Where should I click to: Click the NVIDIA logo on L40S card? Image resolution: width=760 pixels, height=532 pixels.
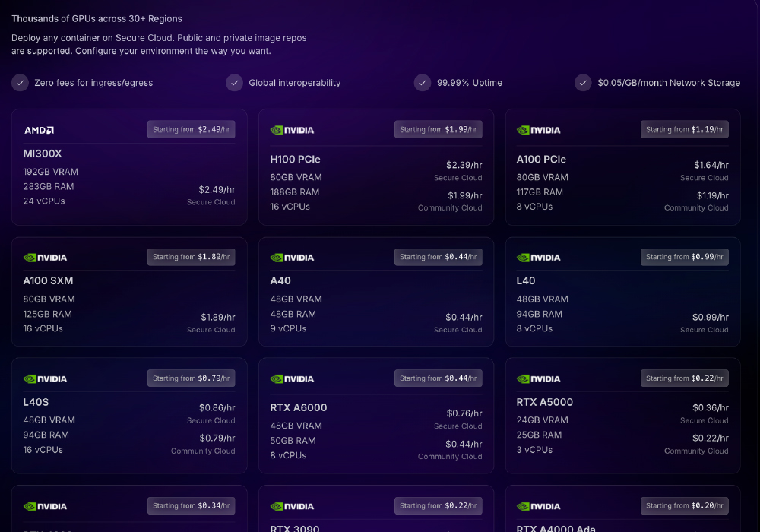45,379
